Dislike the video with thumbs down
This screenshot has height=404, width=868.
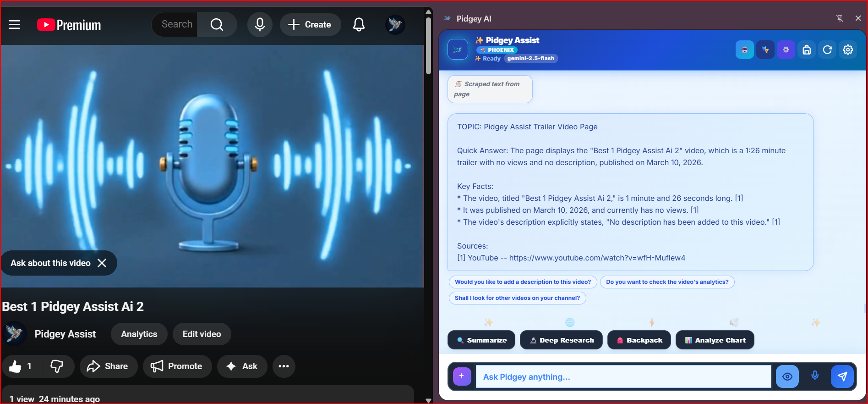tap(57, 366)
